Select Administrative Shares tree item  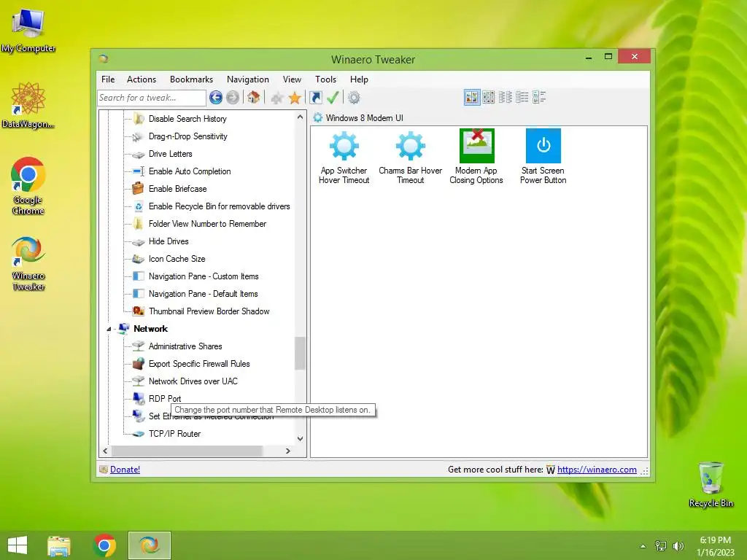(x=185, y=346)
